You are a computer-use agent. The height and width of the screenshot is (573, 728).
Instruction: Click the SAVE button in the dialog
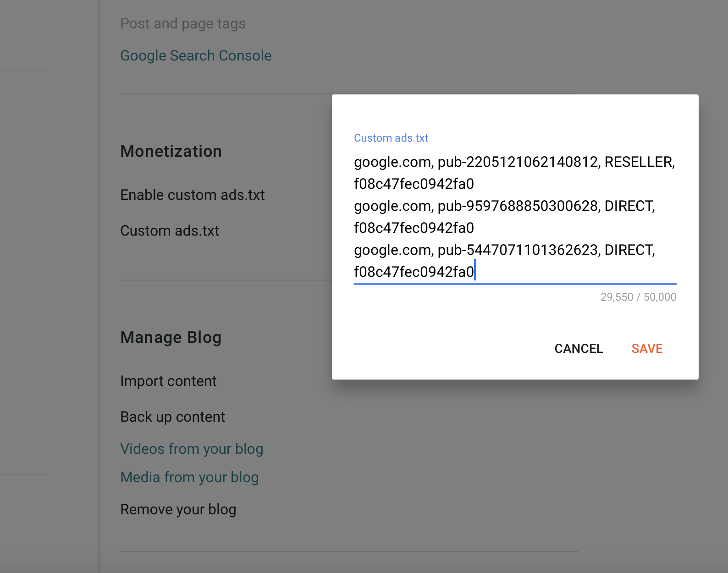(646, 349)
